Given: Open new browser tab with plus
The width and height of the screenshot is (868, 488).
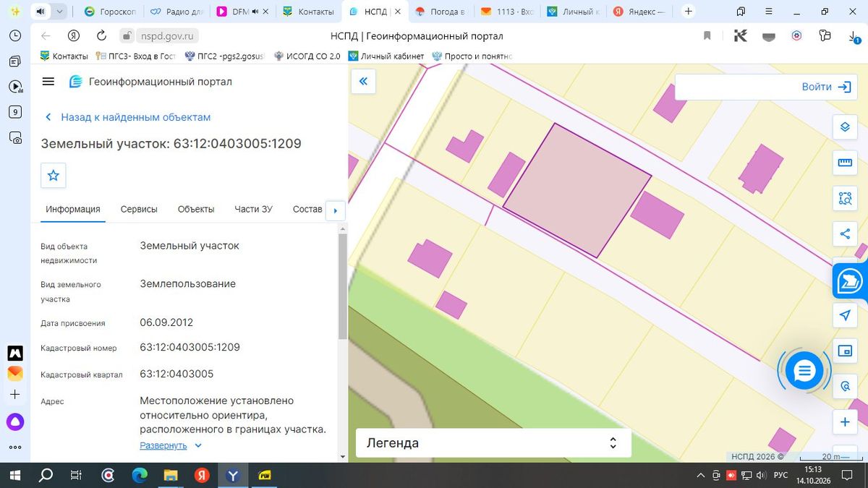Looking at the screenshot, I should pyautogui.click(x=689, y=12).
